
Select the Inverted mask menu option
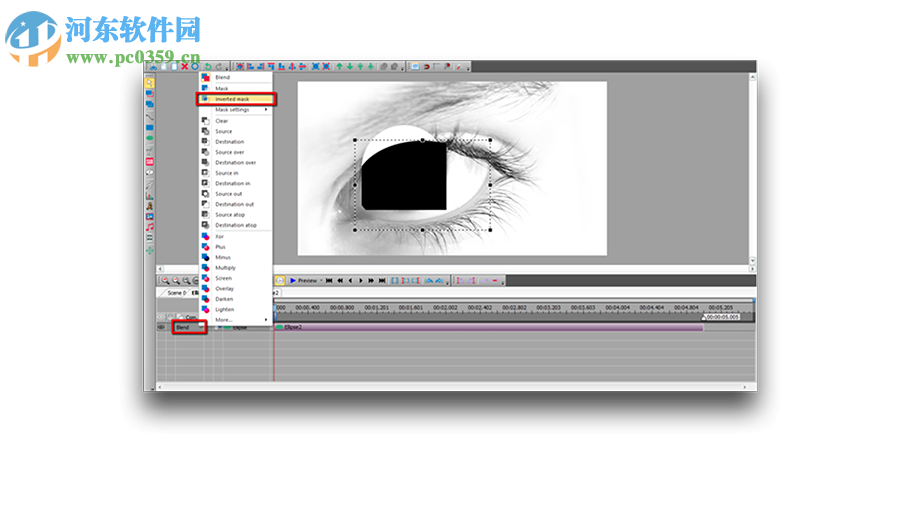(235, 99)
